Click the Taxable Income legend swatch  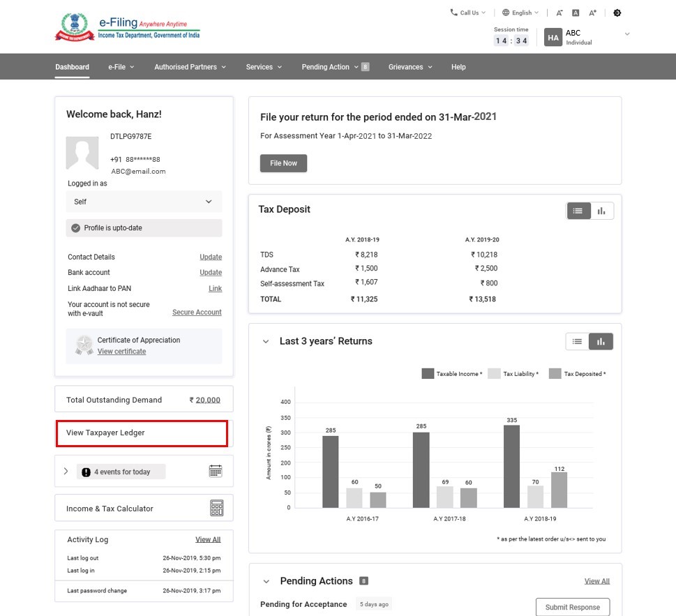428,374
